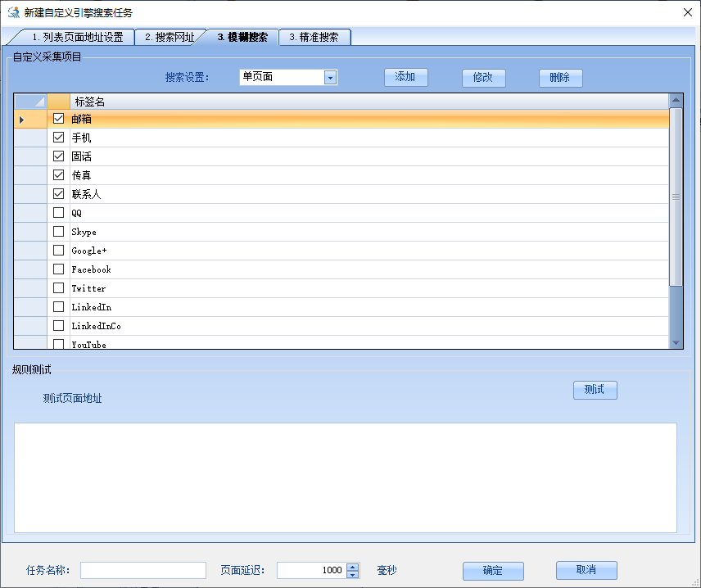The height and width of the screenshot is (588, 701).
Task: Click the 添加 button
Action: (406, 78)
